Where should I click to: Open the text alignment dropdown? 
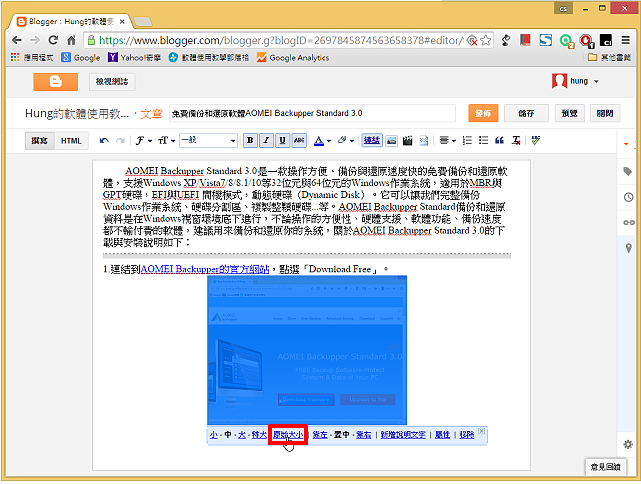coord(448,141)
